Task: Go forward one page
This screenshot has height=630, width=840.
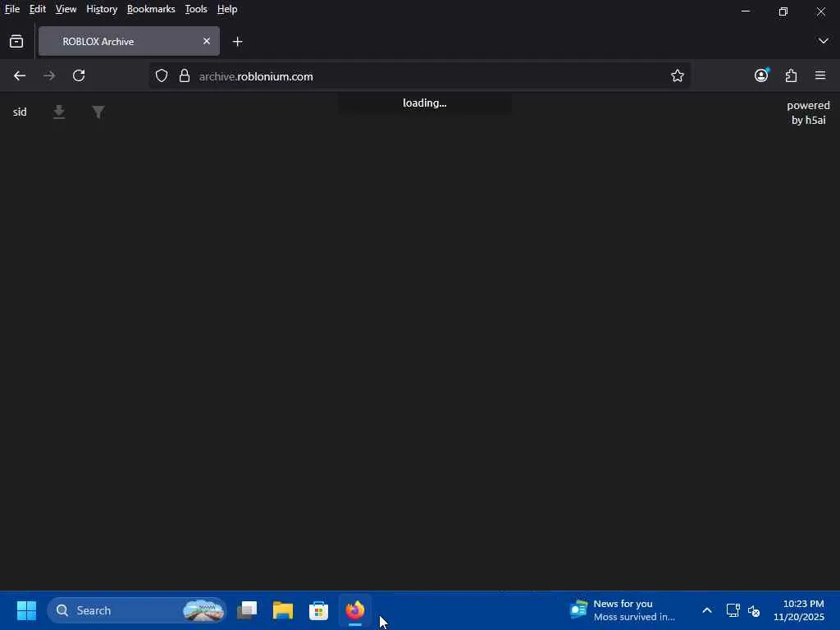Action: [49, 76]
